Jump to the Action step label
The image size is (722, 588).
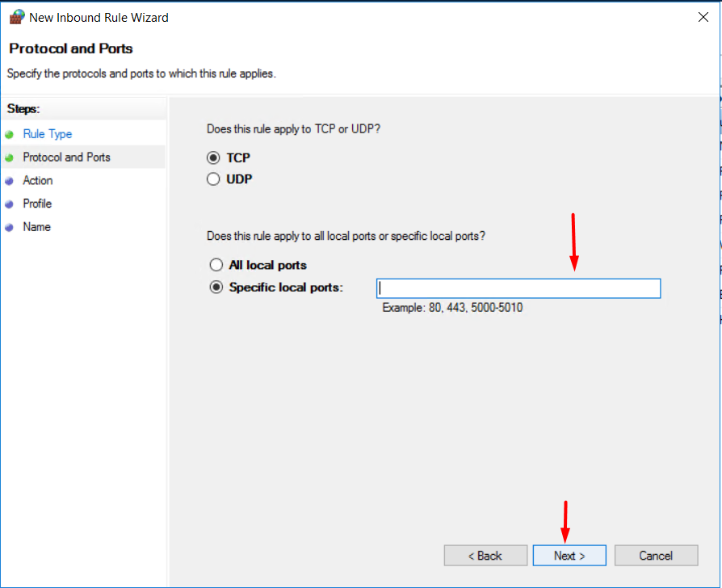pos(38,181)
